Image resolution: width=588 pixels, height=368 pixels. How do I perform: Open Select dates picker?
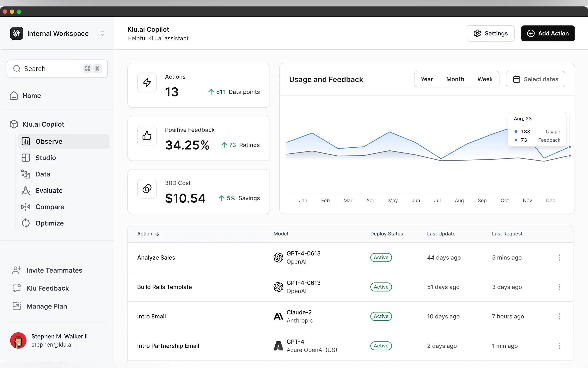535,79
